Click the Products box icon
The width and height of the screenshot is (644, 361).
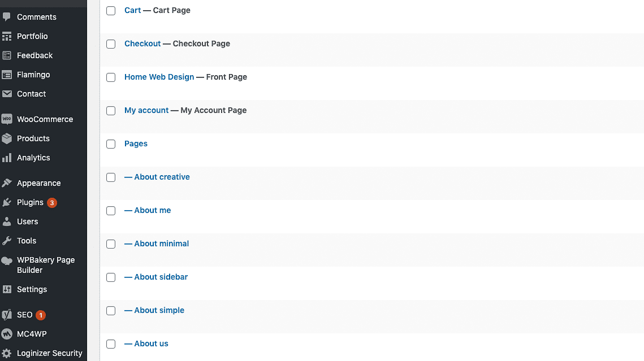7,138
